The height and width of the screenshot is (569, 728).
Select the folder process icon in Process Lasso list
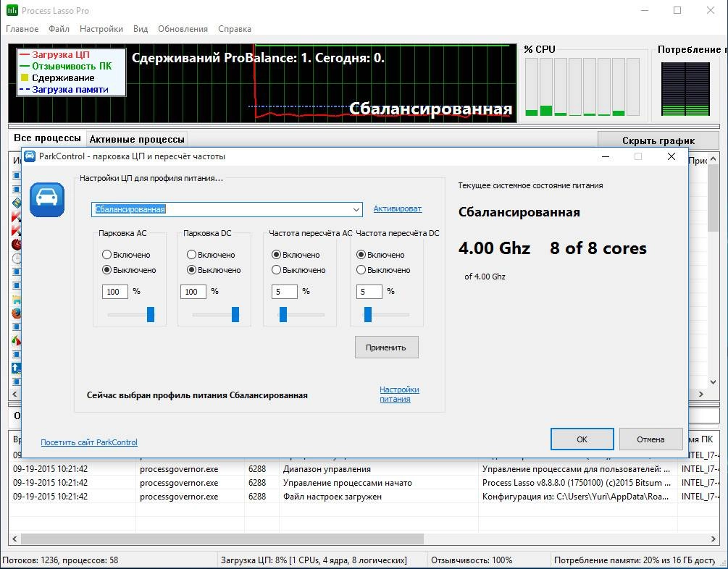(x=16, y=300)
